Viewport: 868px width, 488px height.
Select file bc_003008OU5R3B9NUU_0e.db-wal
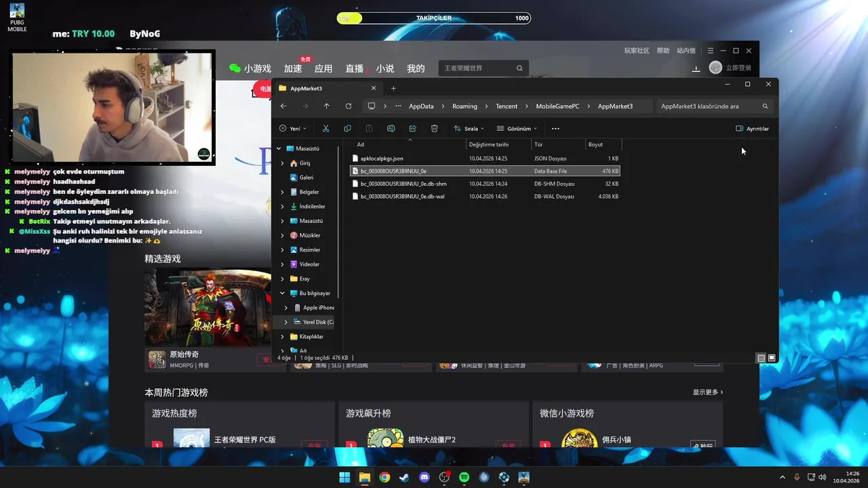485,197
